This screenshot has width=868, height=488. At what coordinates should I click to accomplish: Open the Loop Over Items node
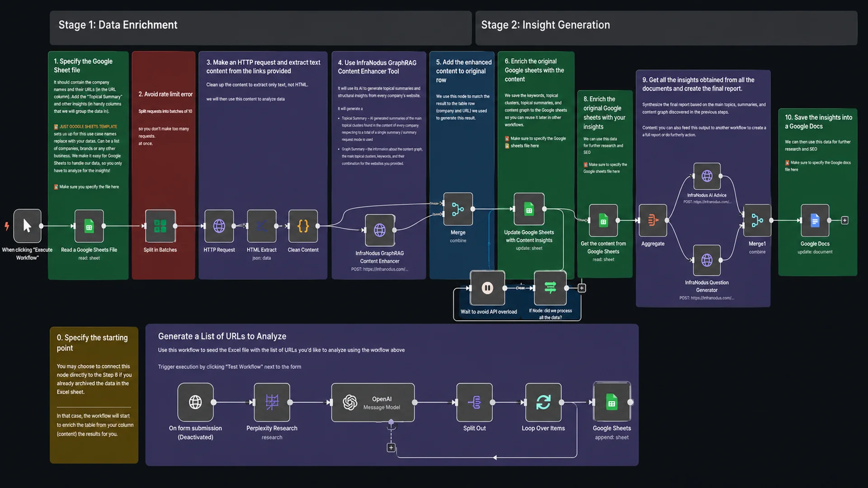543,402
